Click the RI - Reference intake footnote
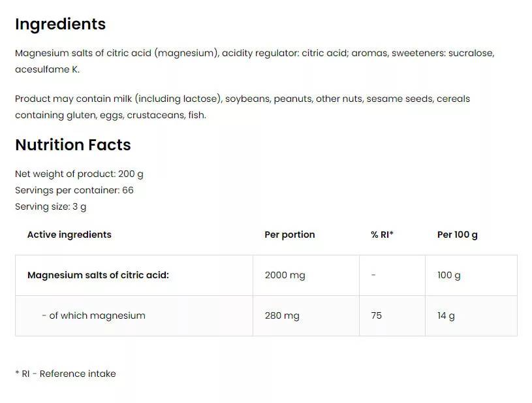The image size is (532, 403). point(65,374)
